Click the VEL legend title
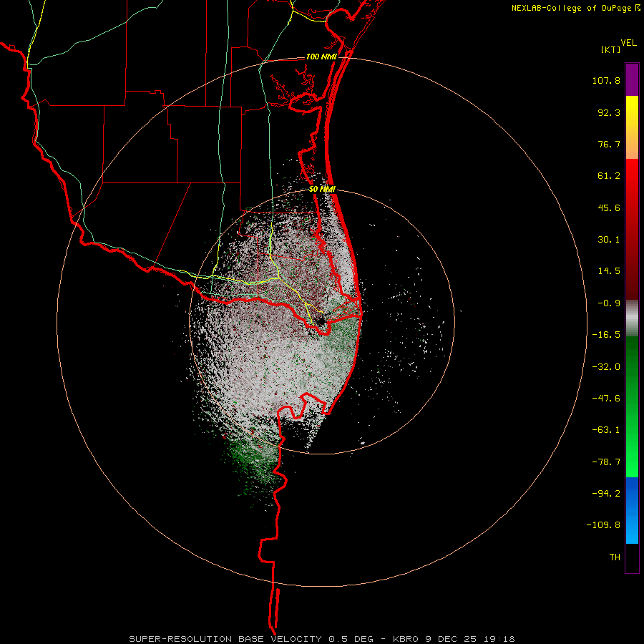The height and width of the screenshot is (644, 644). point(628,42)
